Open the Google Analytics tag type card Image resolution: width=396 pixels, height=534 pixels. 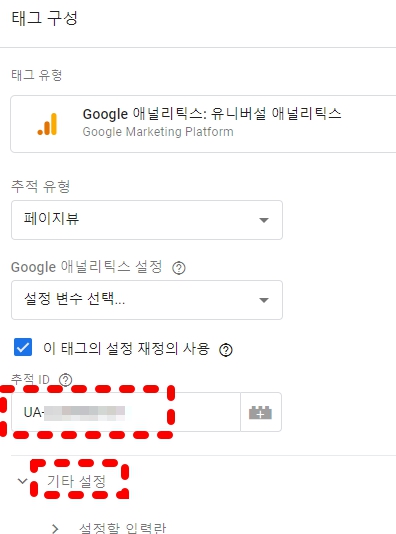pos(203,124)
